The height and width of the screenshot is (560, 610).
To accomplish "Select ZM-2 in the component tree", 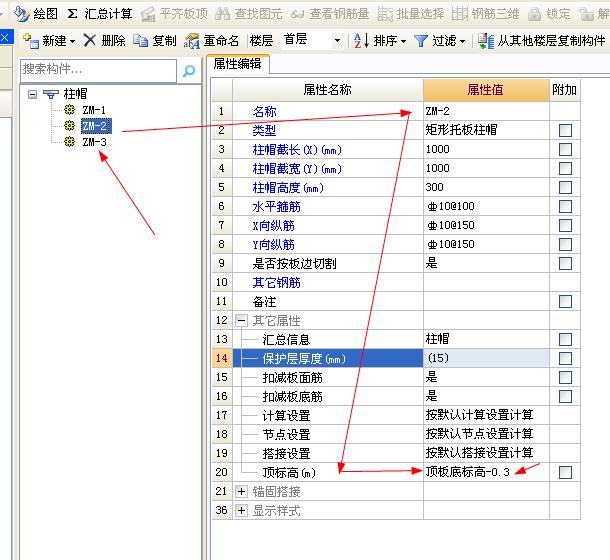I will point(96,126).
